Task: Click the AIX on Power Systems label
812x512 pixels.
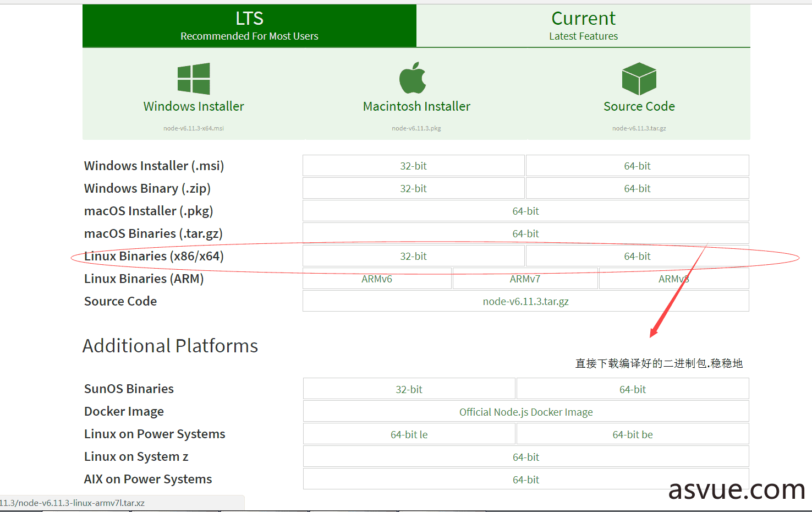Action: point(148,479)
